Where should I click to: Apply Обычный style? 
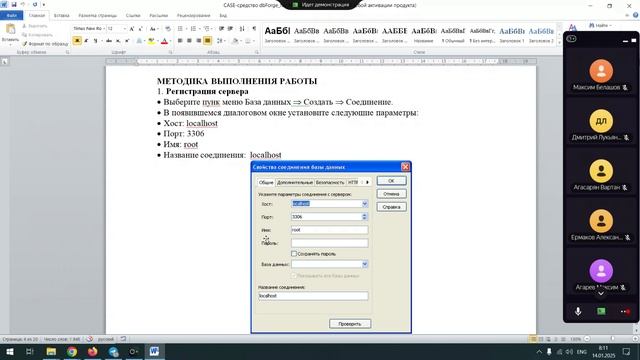tap(453, 35)
